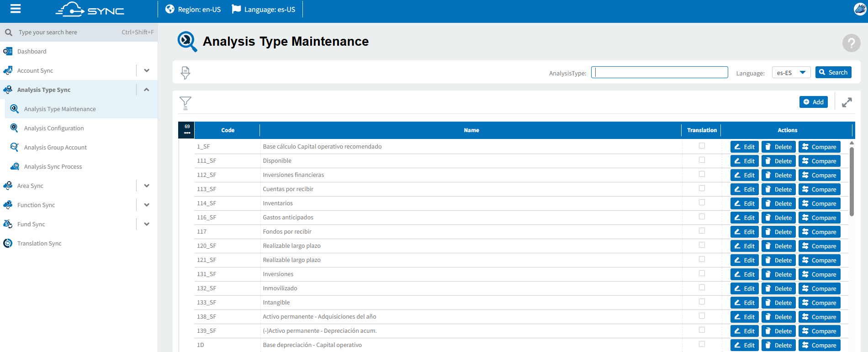Screen dimensions: 868x352
Task: Expand grid to fullscreen with arrows icon
Action: (x=847, y=102)
